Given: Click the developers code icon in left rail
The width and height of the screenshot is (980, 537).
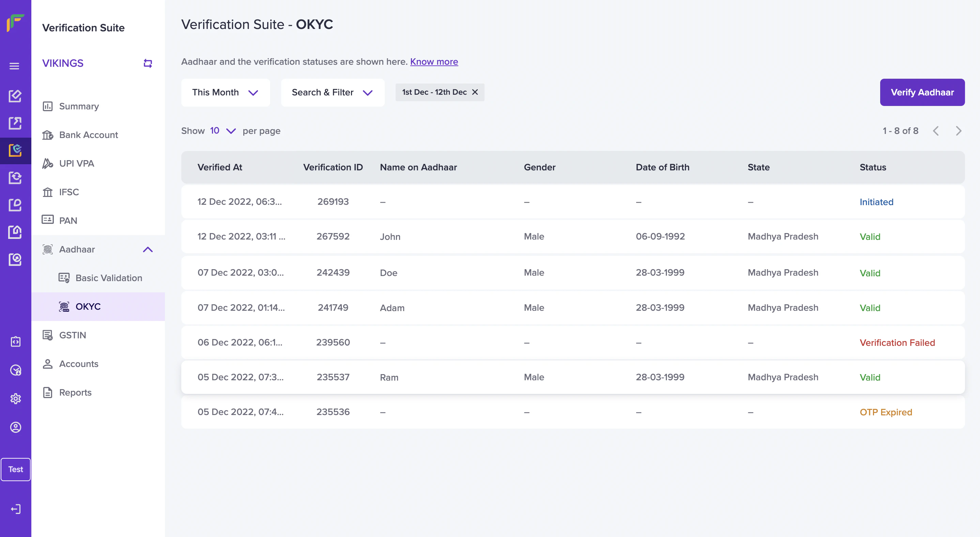Looking at the screenshot, I should (15, 341).
